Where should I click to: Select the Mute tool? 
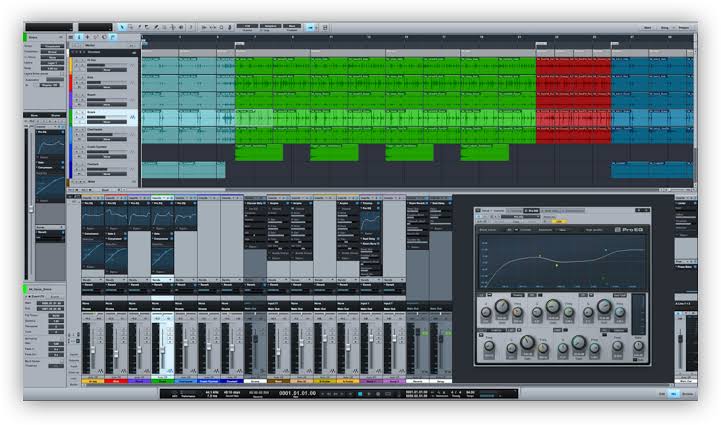pyautogui.click(x=164, y=28)
